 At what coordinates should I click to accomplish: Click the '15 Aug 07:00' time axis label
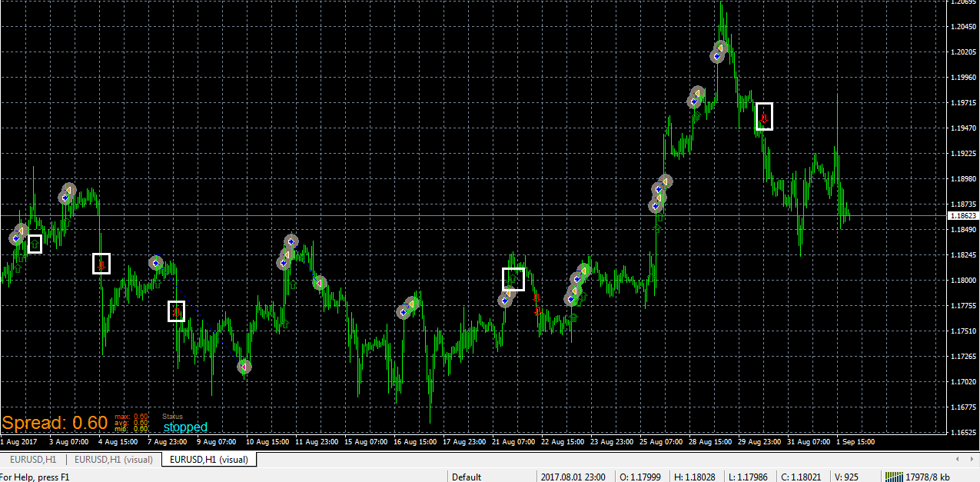point(367,442)
